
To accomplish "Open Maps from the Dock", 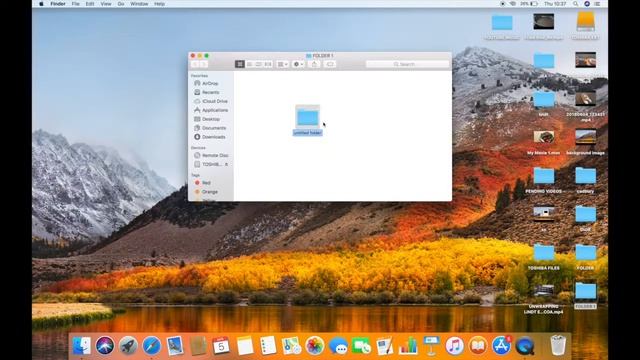I will [291, 346].
